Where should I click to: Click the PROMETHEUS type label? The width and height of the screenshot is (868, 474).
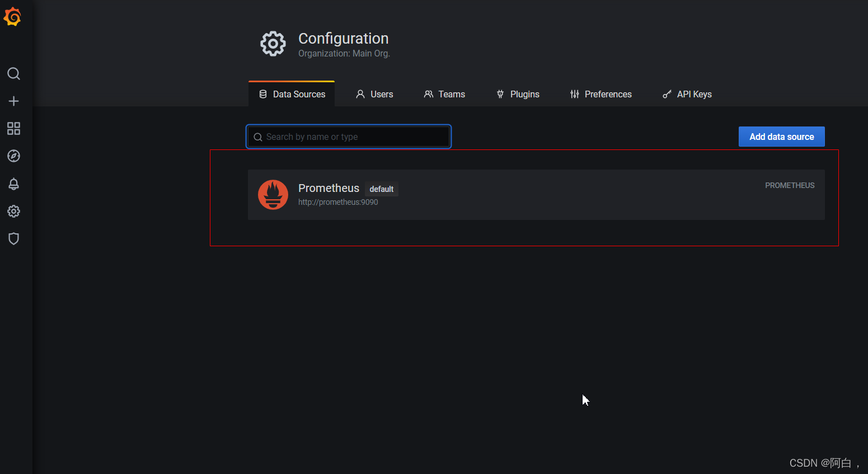(790, 185)
